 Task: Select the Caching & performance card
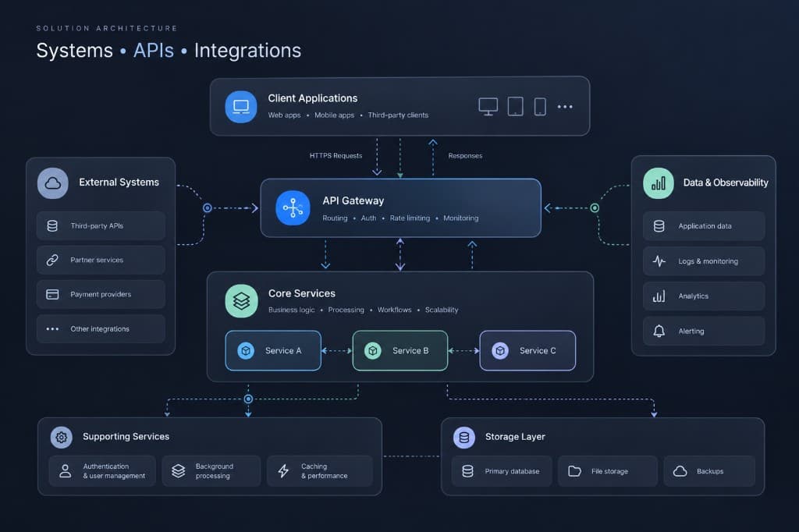(320, 471)
